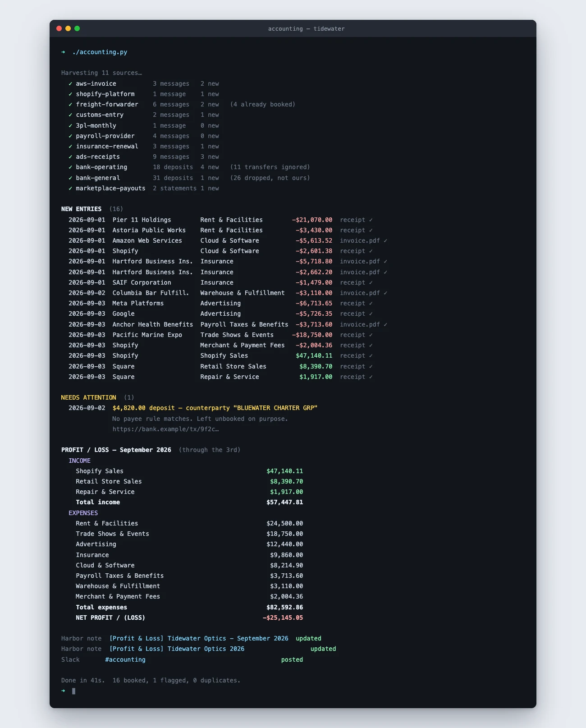The width and height of the screenshot is (586, 728).
Task: Click the terminal cursor at final prompt
Action: point(74,691)
